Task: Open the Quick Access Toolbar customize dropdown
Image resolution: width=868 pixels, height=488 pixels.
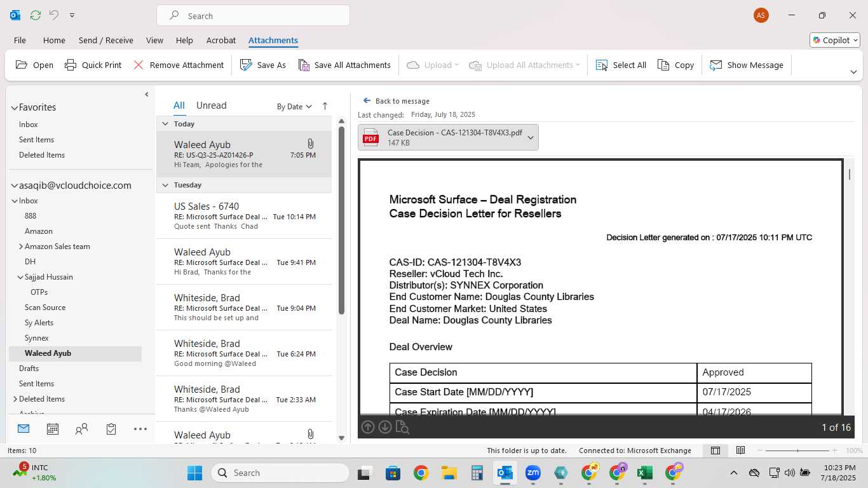Action: click(72, 15)
